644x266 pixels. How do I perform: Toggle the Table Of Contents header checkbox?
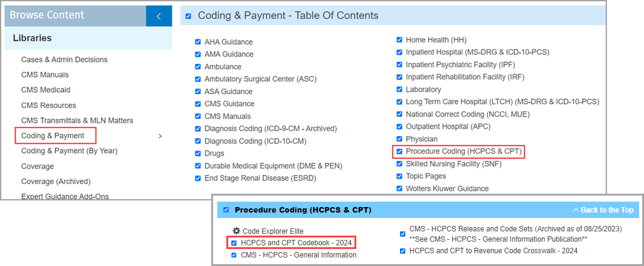pos(189,16)
